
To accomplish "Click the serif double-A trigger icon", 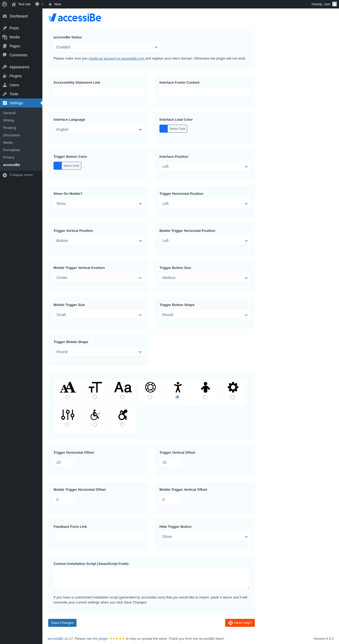I will coord(68,387).
